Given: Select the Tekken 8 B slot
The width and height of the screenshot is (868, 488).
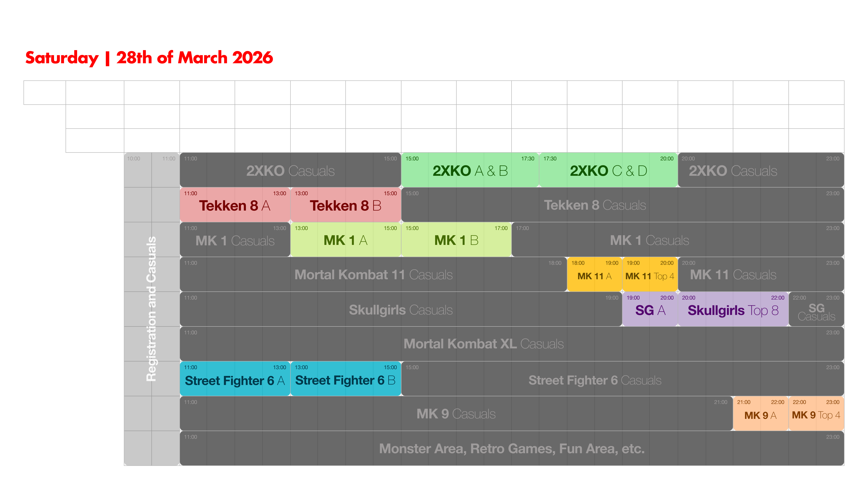Looking at the screenshot, I should click(x=345, y=205).
